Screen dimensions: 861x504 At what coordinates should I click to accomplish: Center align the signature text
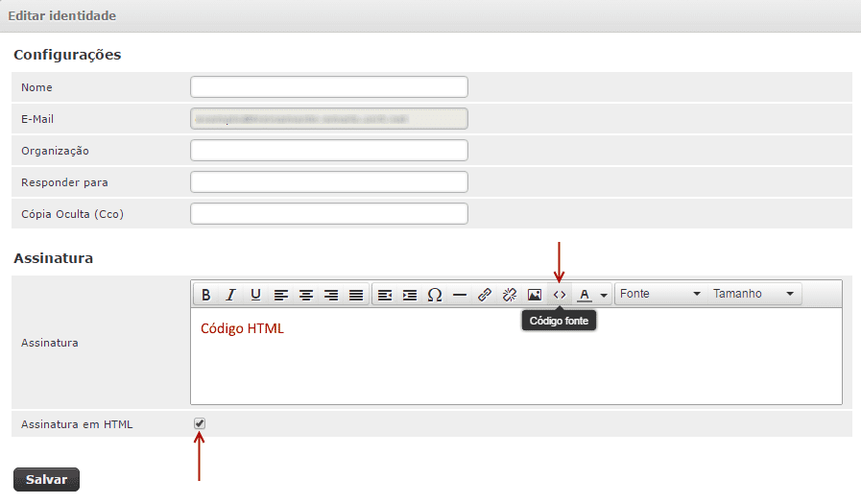point(306,295)
